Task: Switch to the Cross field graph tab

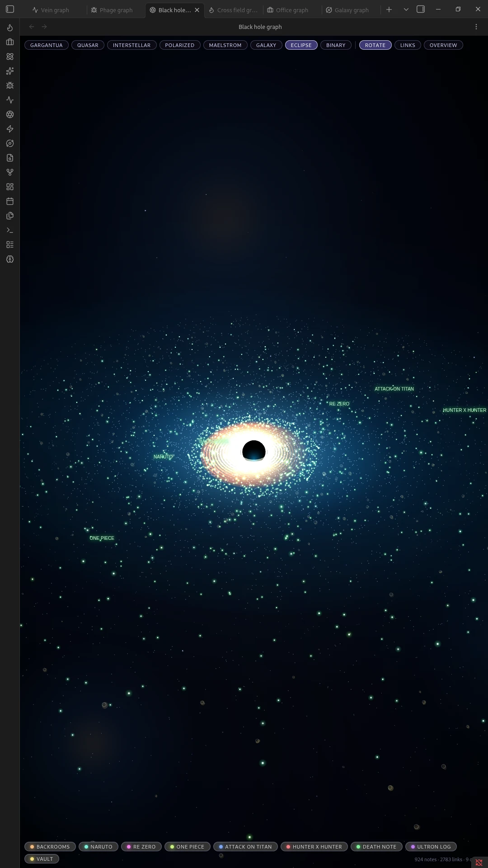Action: [233, 10]
